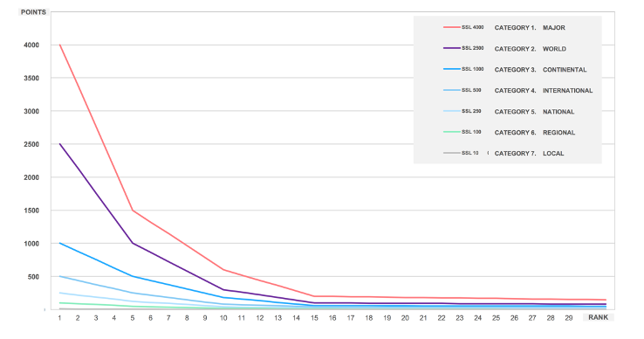Select the blue SSL 1000 legend swatch
Image resolution: width=644 pixels, height=339 pixels.
(452, 69)
